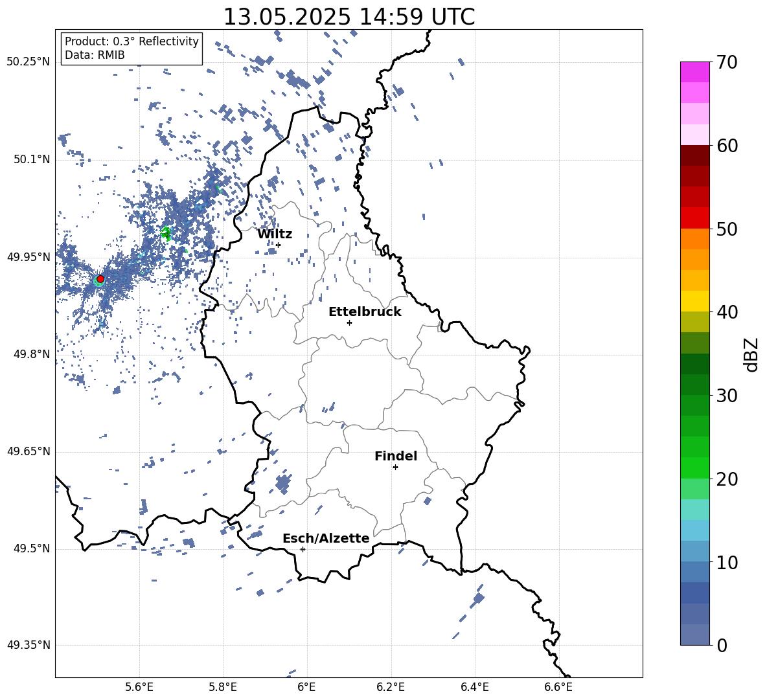767x700 pixels.
Task: Pick the bright yellow colorbar segment near 40
Action: (694, 301)
